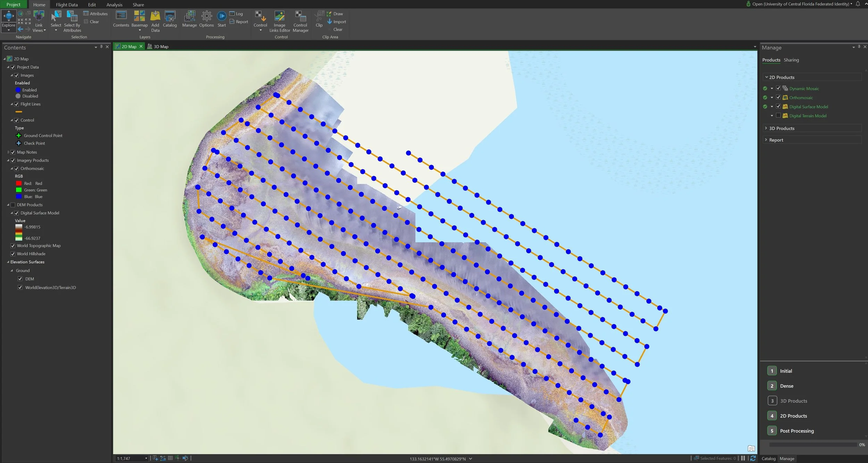Open the Sharing tab in Manage
The height and width of the screenshot is (463, 868).
click(791, 60)
